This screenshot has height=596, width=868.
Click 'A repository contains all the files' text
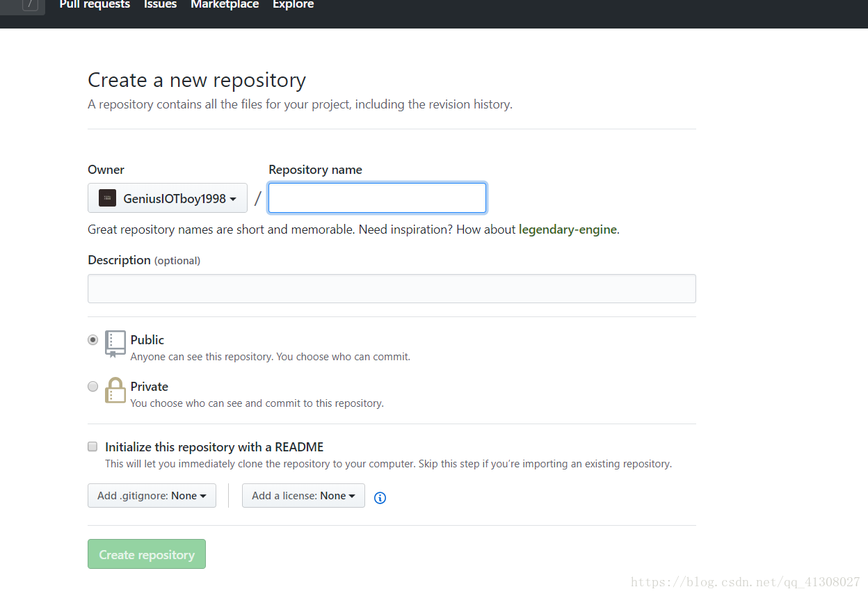tap(300, 105)
